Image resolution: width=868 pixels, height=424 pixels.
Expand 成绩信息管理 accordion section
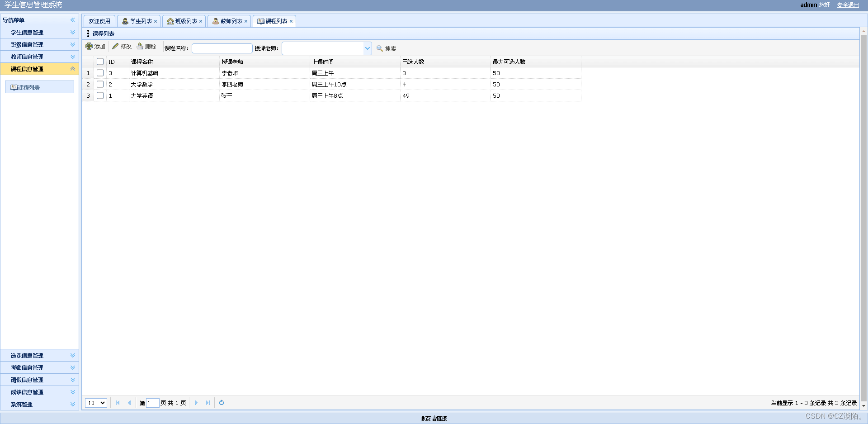click(x=39, y=392)
